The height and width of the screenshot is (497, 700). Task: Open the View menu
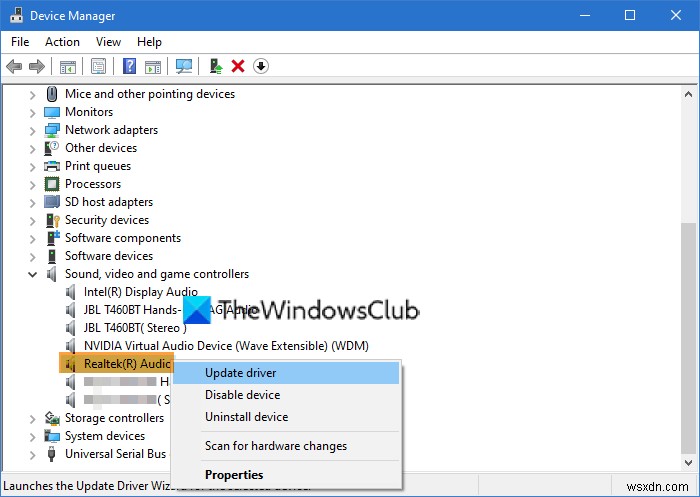pos(108,42)
